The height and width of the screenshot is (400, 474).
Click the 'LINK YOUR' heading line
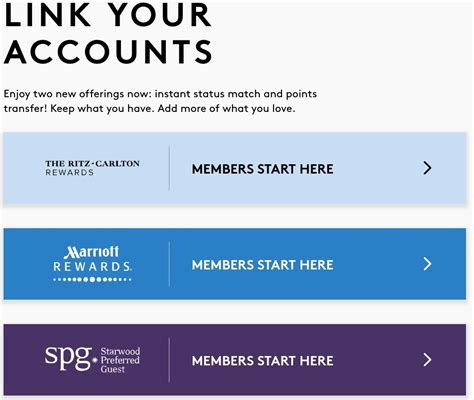[x=107, y=15]
